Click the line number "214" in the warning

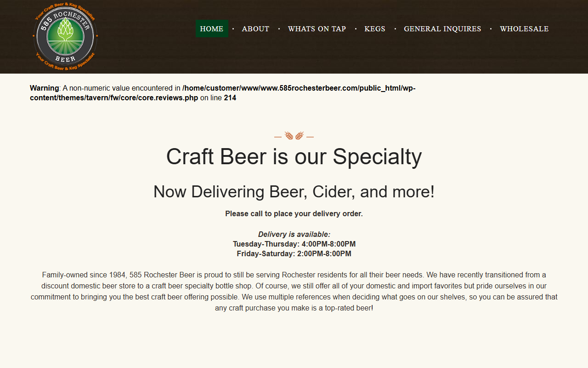click(x=230, y=98)
